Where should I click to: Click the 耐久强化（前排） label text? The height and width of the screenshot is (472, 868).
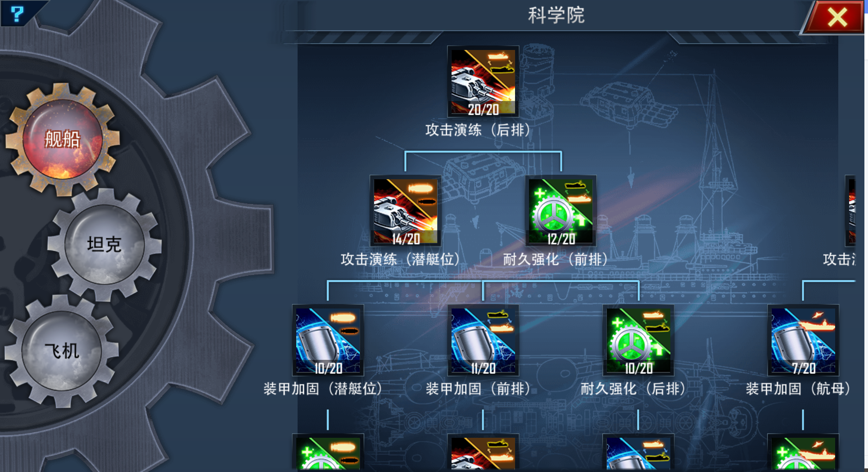(x=556, y=259)
